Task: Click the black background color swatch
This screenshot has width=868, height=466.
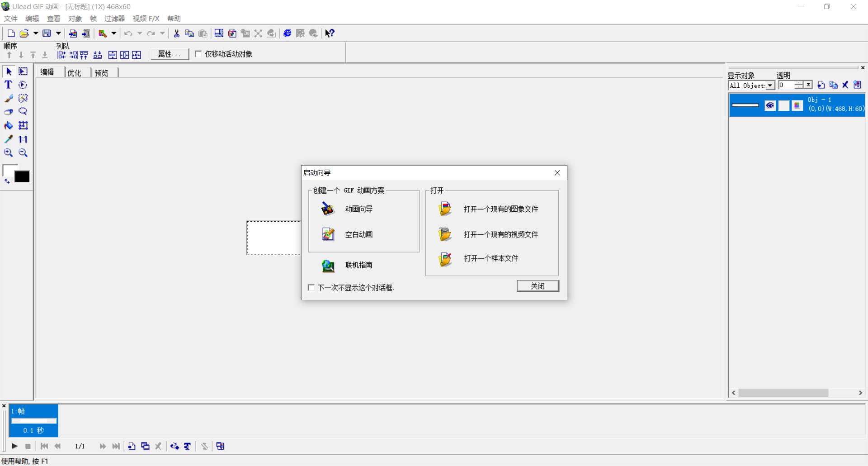Action: (x=22, y=177)
